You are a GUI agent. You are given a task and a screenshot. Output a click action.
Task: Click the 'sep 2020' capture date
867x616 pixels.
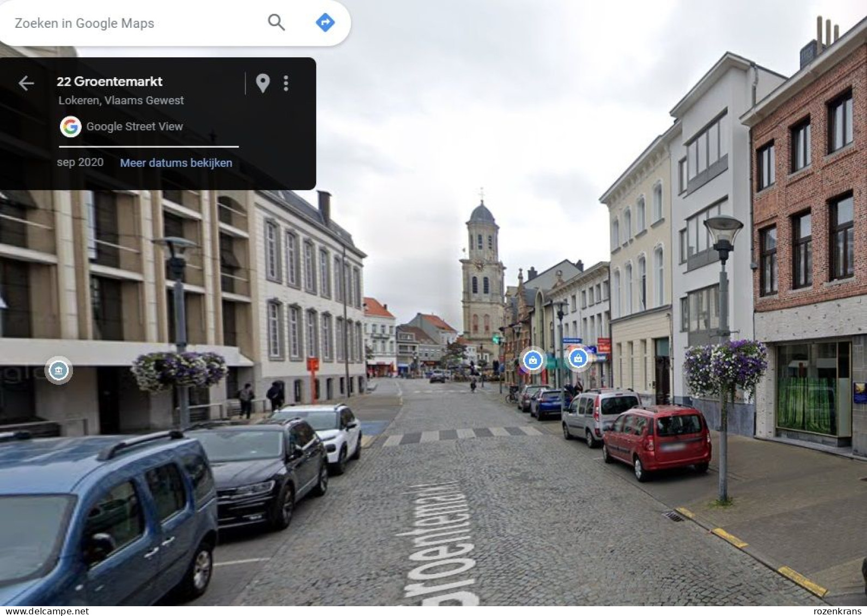pyautogui.click(x=80, y=162)
